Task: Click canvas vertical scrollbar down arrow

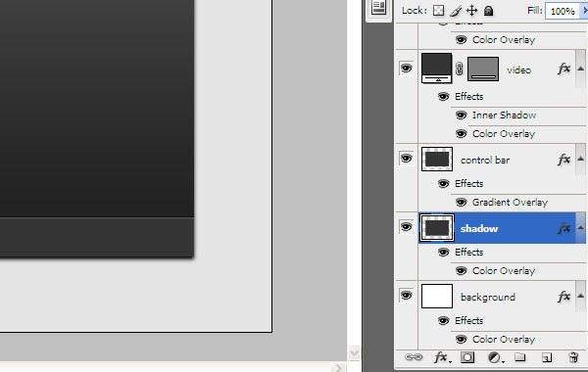Action: click(354, 352)
